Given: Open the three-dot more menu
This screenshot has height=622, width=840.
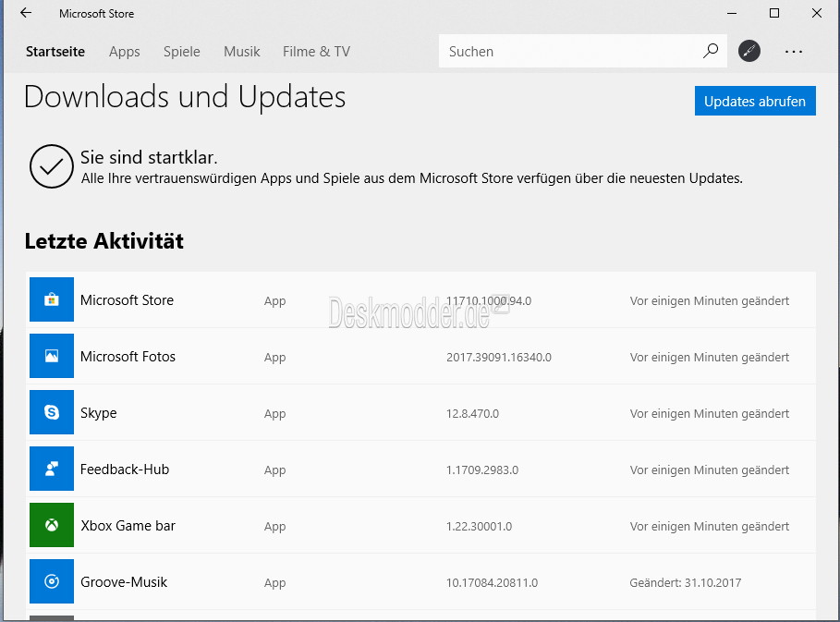Looking at the screenshot, I should click(794, 52).
